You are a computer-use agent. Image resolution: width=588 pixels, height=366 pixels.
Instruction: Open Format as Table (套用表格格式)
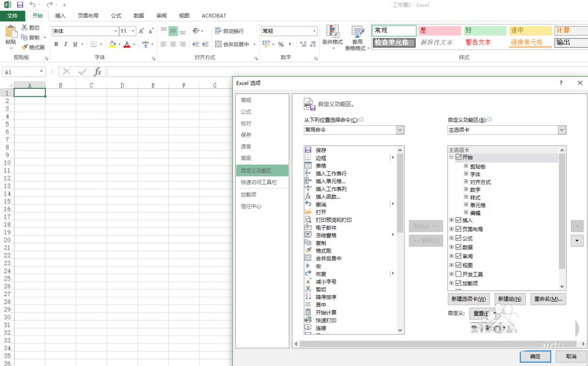(x=358, y=38)
